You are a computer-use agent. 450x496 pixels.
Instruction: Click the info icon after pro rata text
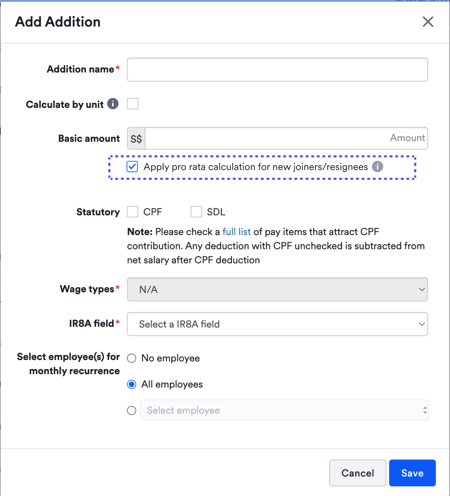[377, 166]
